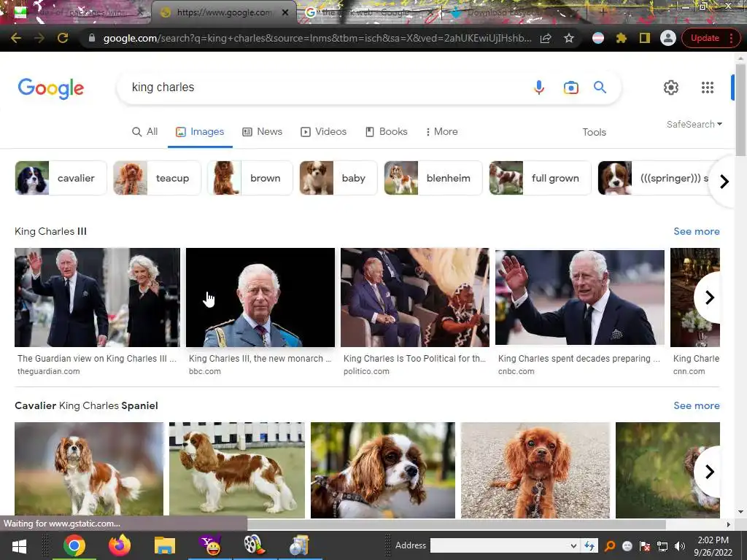Screen dimensions: 747x560
Task: Click the taskbar Address input field
Action: pos(500,545)
